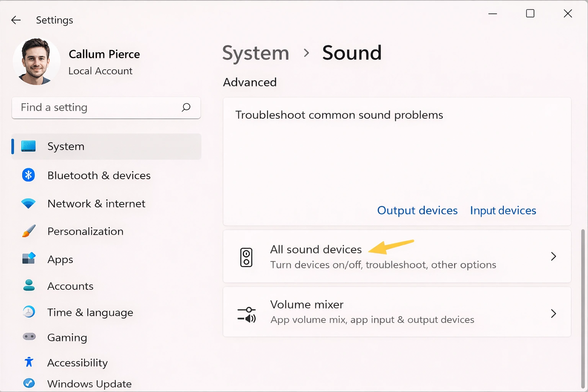Select the Bluetooth & devices icon
The image size is (588, 392).
tap(28, 175)
